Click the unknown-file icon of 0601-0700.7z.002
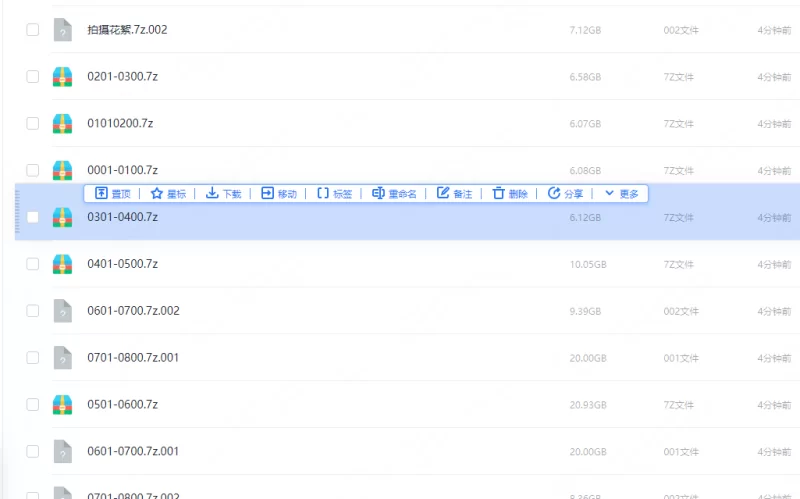 (x=63, y=311)
